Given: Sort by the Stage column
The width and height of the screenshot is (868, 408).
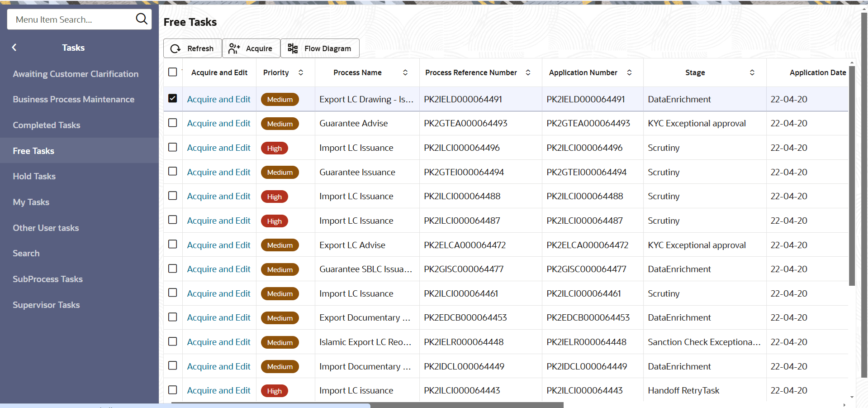Looking at the screenshot, I should coord(752,72).
